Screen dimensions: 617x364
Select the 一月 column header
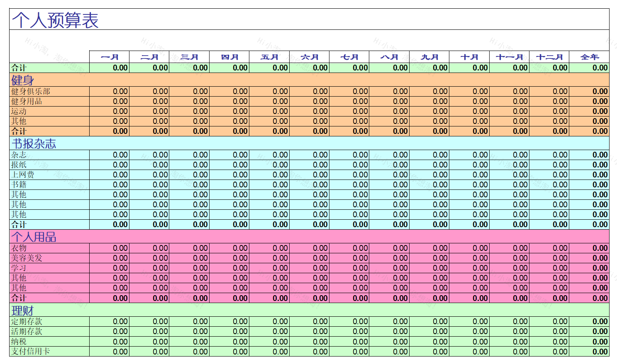(x=110, y=57)
